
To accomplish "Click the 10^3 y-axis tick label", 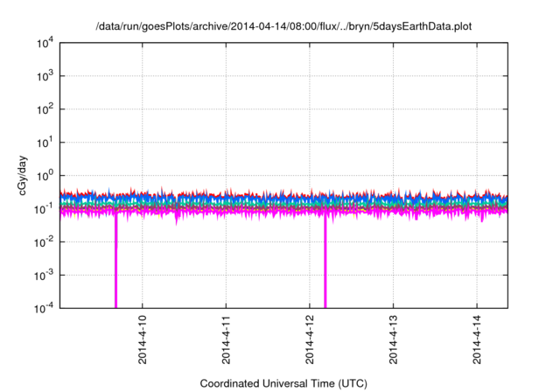I will click(x=44, y=76).
